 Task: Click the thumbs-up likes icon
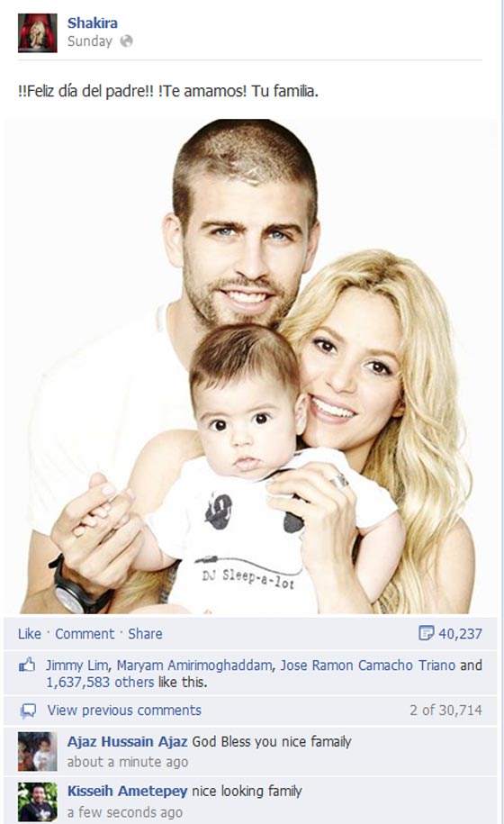(x=27, y=665)
